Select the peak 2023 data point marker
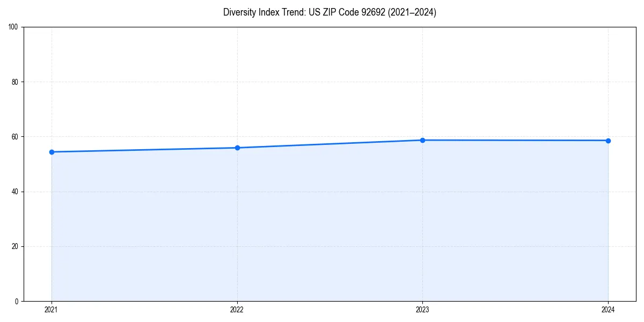Viewport: 644px width, 322px height. [x=422, y=139]
